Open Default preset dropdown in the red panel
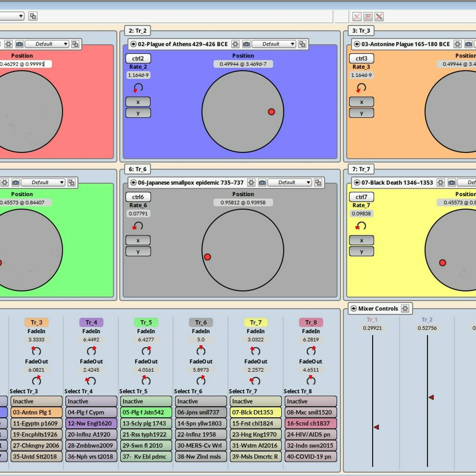The height and width of the screenshot is (476, 476). (47, 44)
